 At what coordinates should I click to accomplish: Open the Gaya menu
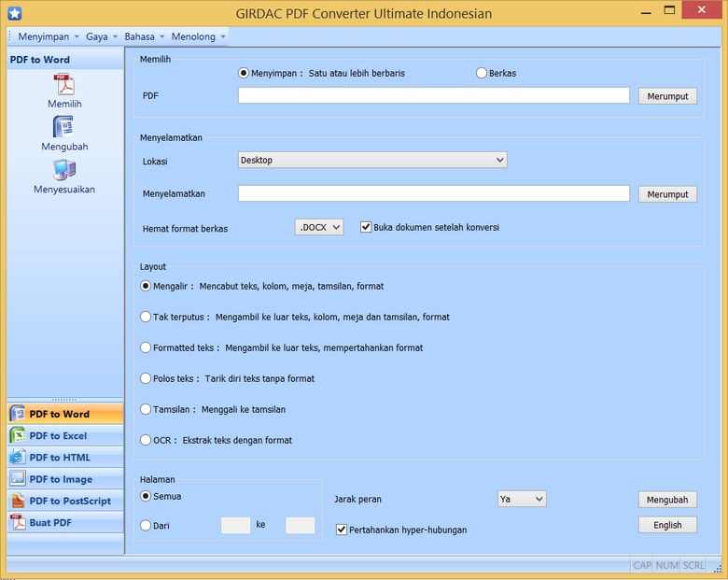pyautogui.click(x=101, y=36)
